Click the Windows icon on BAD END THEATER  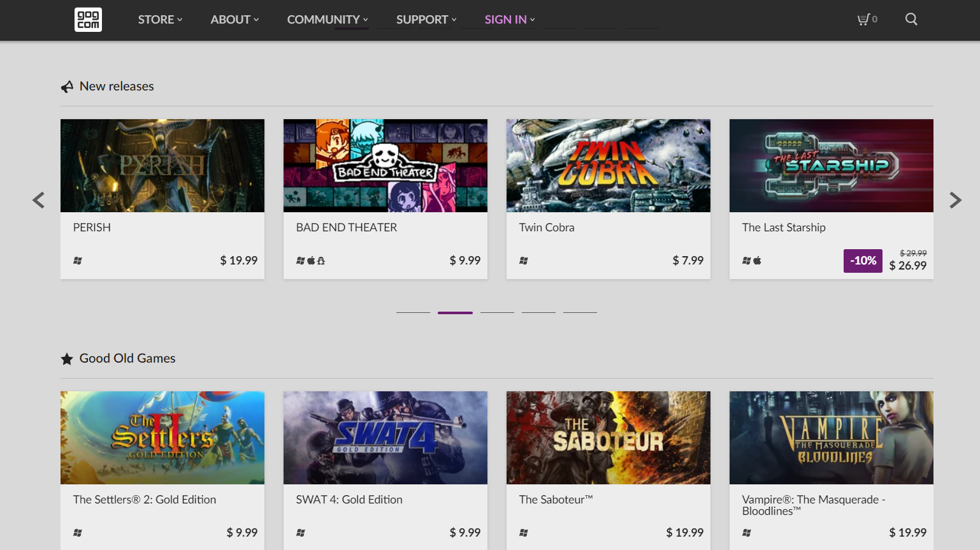[x=301, y=261]
